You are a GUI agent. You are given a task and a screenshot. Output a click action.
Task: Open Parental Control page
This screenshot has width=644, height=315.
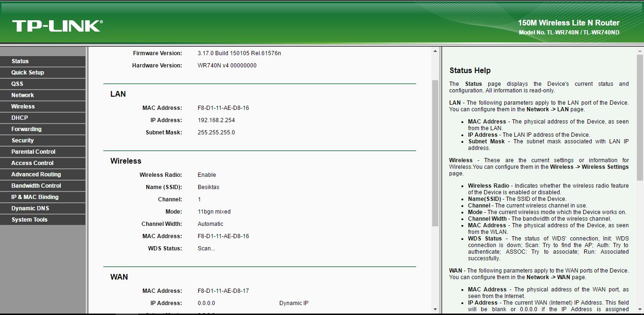click(x=43, y=152)
